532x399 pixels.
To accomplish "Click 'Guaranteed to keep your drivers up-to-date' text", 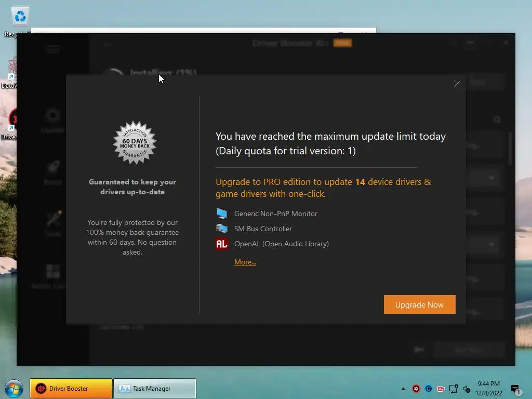I will (x=132, y=187).
